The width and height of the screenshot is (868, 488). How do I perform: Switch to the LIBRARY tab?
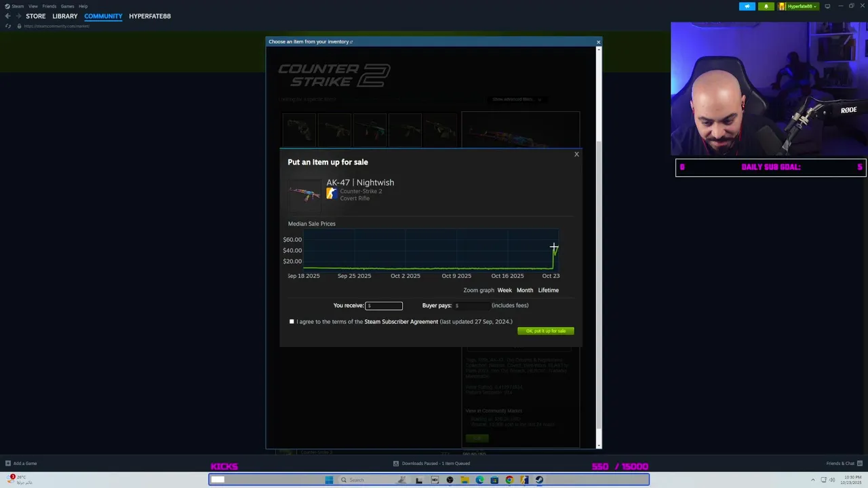65,16
